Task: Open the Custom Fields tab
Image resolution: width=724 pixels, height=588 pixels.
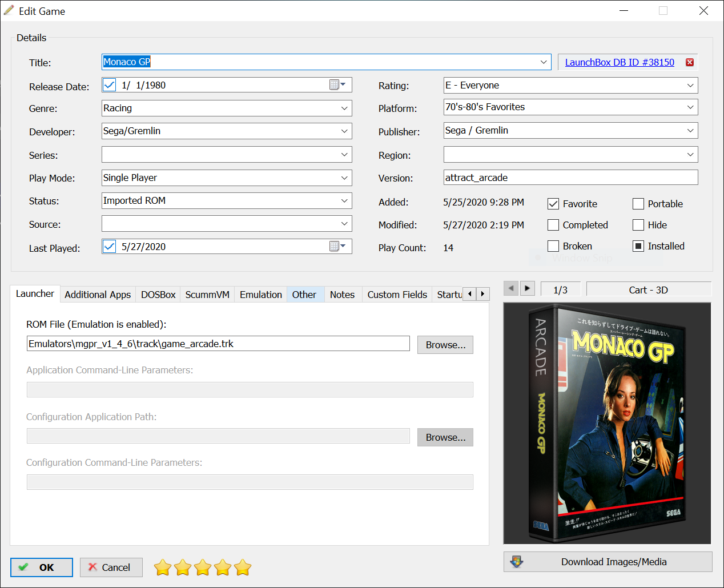Action: coord(397,295)
